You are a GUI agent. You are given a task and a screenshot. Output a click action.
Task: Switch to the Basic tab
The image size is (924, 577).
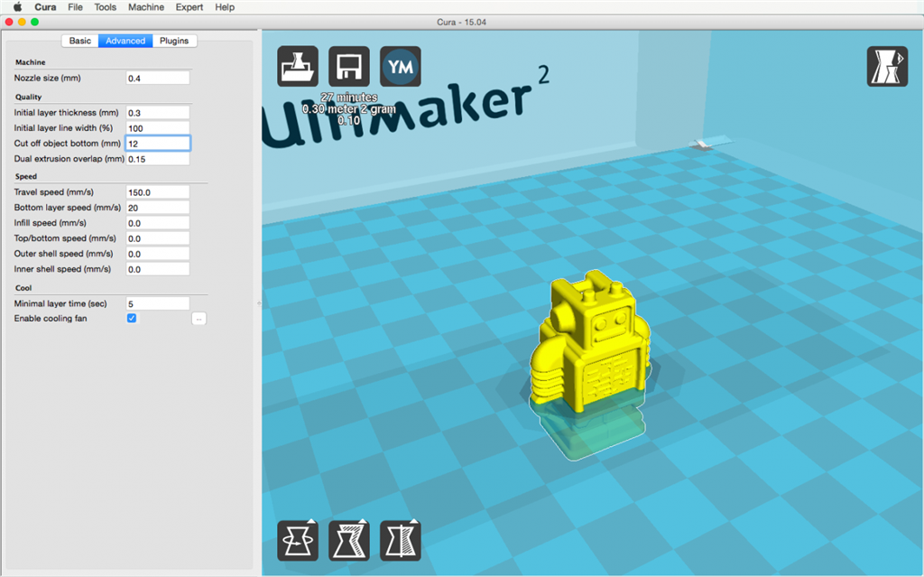[80, 41]
